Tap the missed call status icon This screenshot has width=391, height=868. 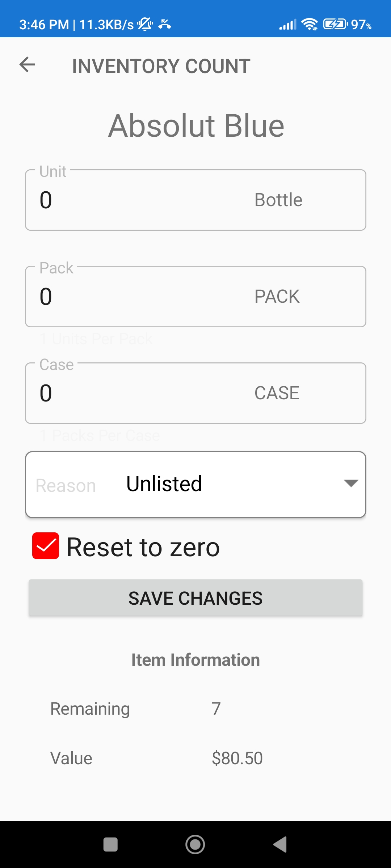tap(165, 25)
